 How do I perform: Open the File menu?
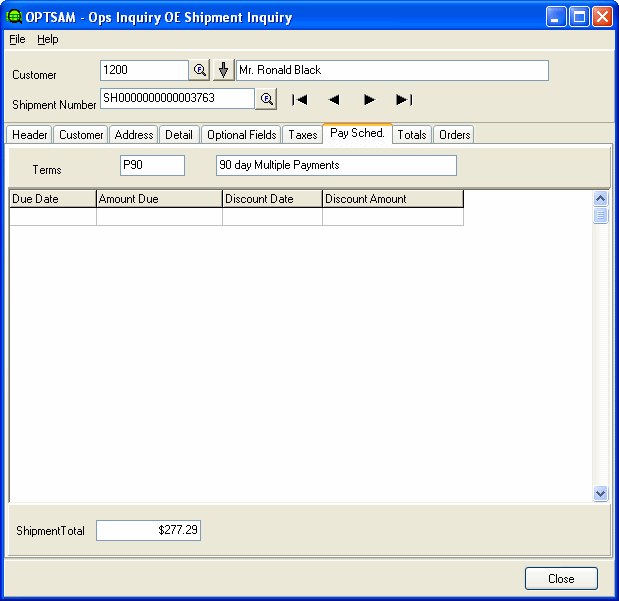pyautogui.click(x=17, y=39)
